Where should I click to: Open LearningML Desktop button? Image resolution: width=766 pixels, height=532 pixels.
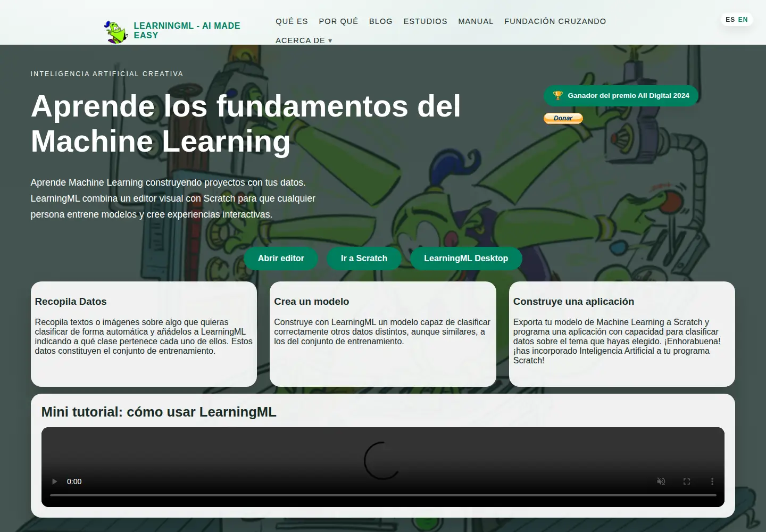point(466,258)
